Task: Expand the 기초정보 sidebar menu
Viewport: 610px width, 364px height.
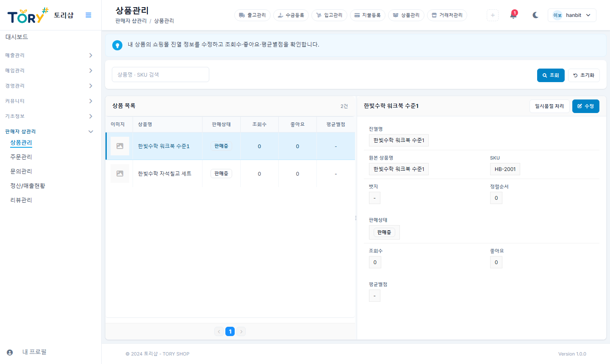Action: pos(49,116)
